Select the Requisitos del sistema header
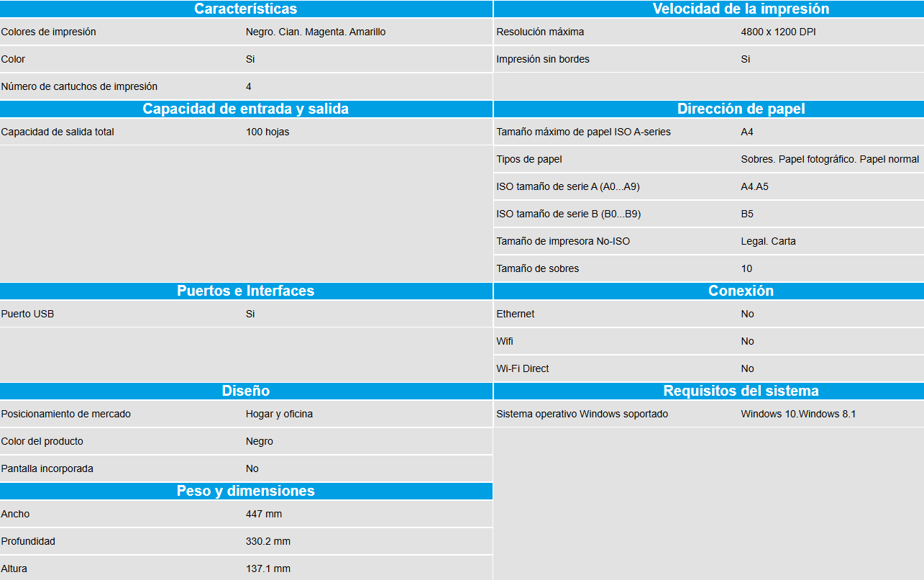The image size is (924, 580). pyautogui.click(x=741, y=391)
